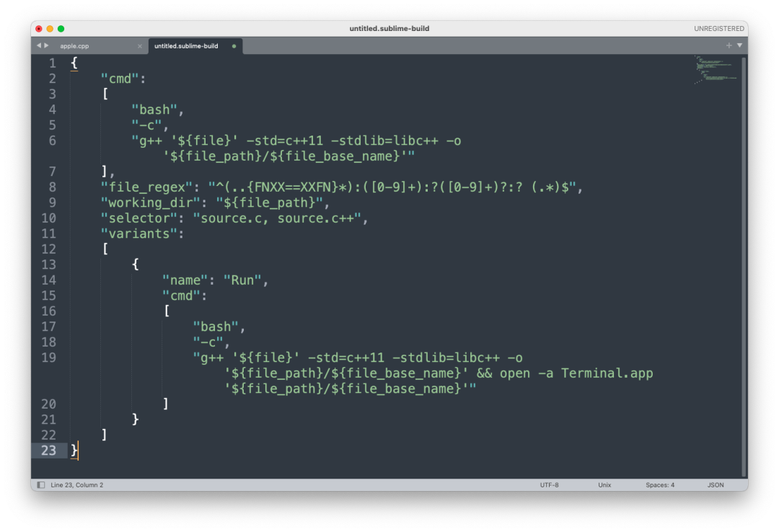Go to next tab with right arrow

point(47,45)
